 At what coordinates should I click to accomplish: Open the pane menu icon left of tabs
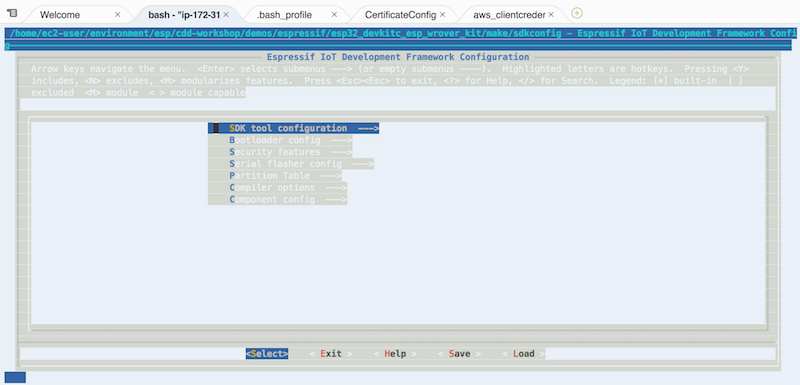[x=12, y=13]
